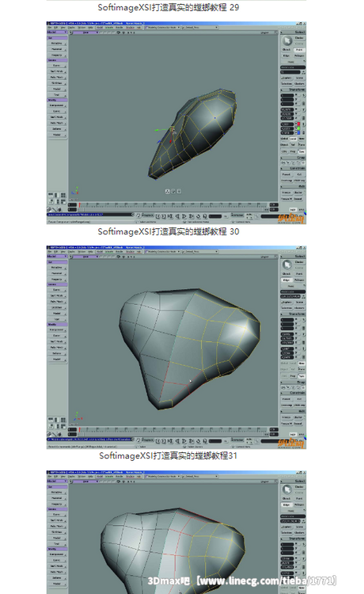The height and width of the screenshot is (594, 364).
Task: Switch to Local transform mode in top screenshot
Action: pyautogui.click(x=293, y=139)
